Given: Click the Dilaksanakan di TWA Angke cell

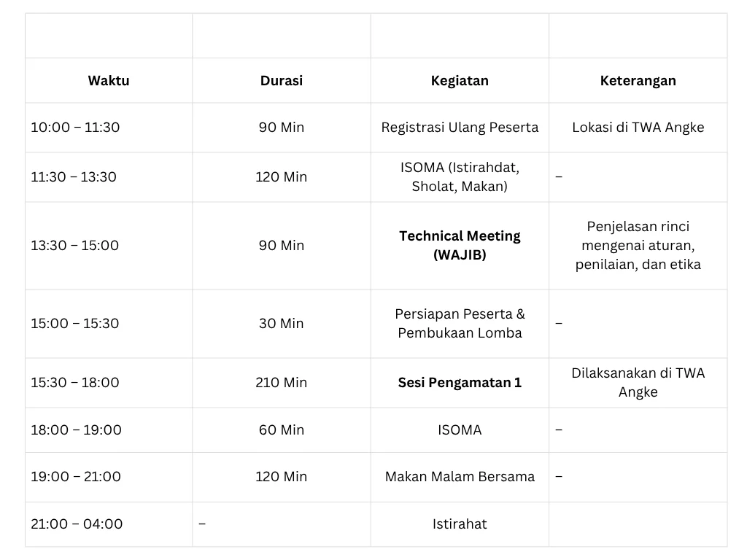Looking at the screenshot, I should (638, 383).
